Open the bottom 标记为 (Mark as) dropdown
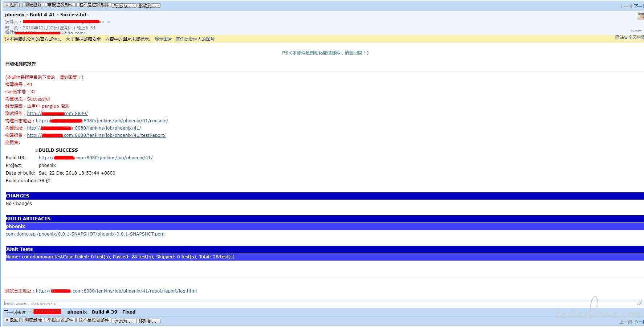644x327 pixels. coord(124,321)
